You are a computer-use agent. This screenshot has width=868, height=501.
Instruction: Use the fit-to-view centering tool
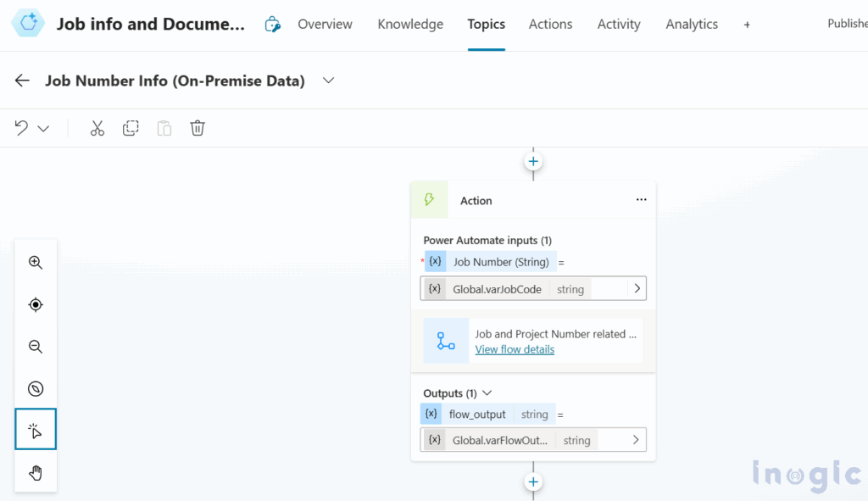(x=35, y=304)
